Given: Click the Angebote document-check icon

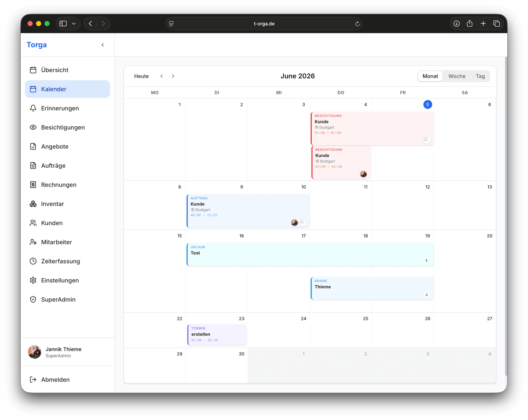Looking at the screenshot, I should coord(33,146).
